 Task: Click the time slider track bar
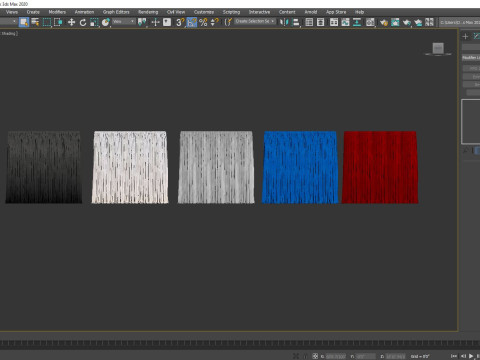coord(240,343)
